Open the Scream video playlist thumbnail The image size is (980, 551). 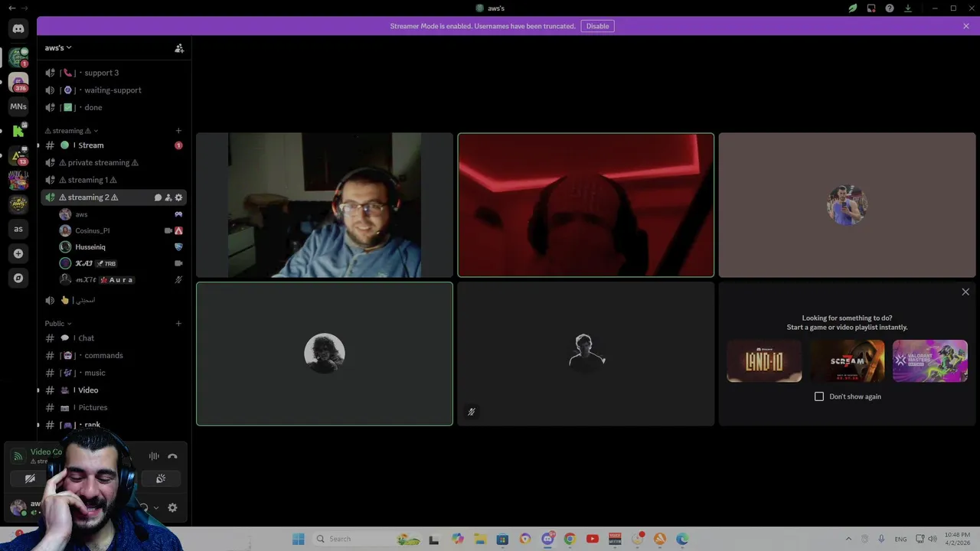tap(848, 361)
